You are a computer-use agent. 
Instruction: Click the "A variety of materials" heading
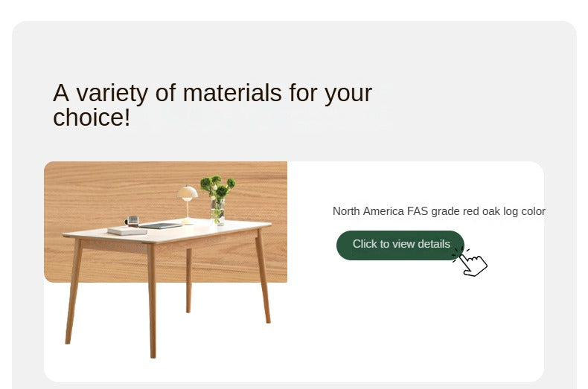click(212, 94)
